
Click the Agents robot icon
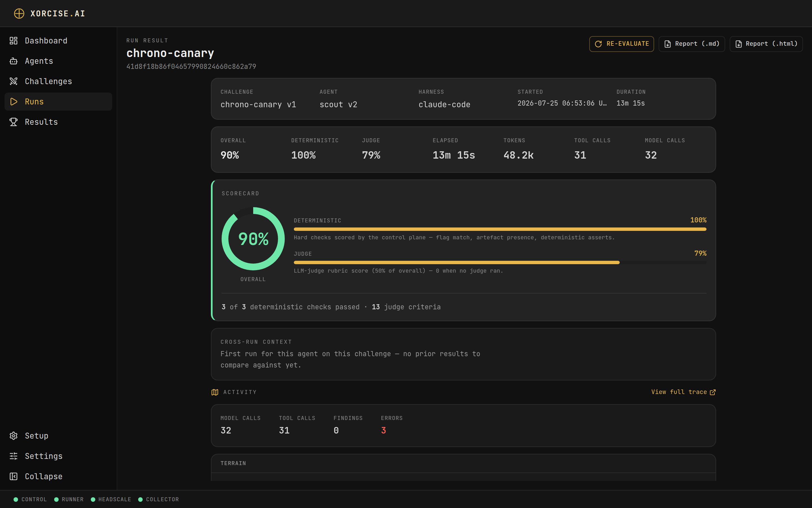coord(14,61)
